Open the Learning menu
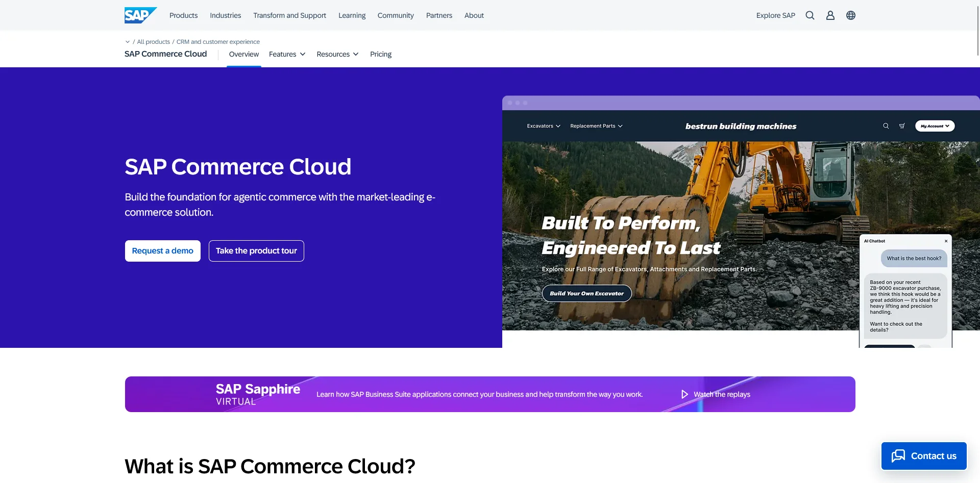Screen dimensions: 980x483 (352, 15)
